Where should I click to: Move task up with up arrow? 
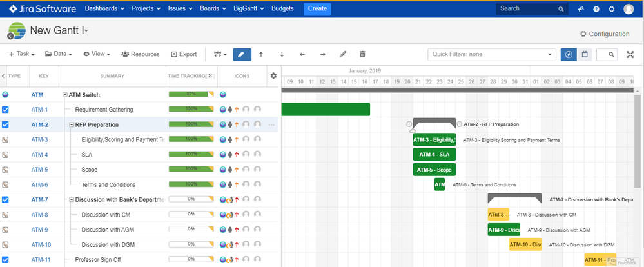(x=261, y=54)
